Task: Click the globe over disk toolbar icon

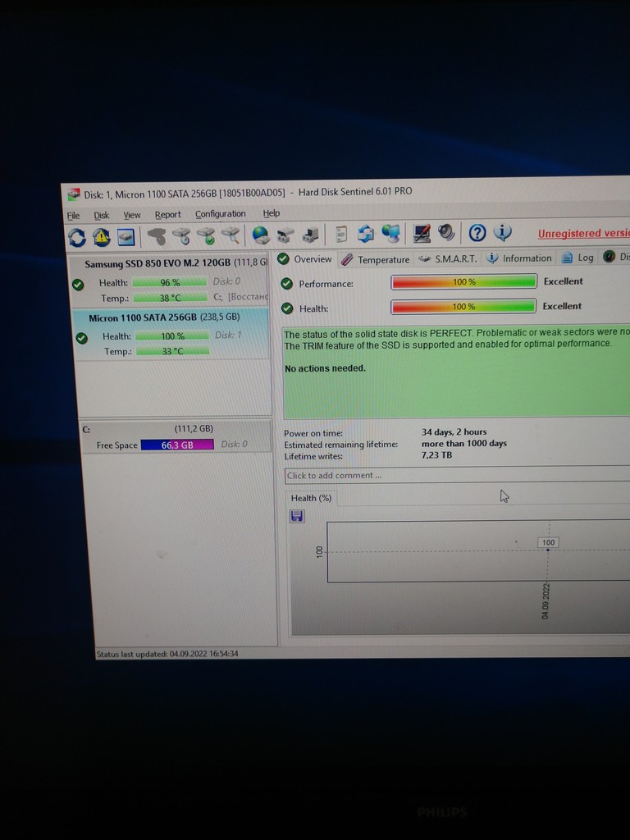Action: point(260,235)
